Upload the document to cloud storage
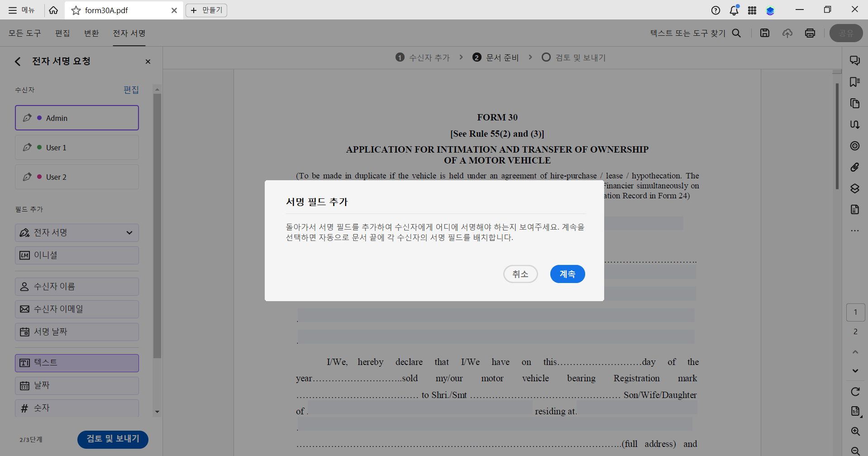The width and height of the screenshot is (868, 456). (x=787, y=33)
